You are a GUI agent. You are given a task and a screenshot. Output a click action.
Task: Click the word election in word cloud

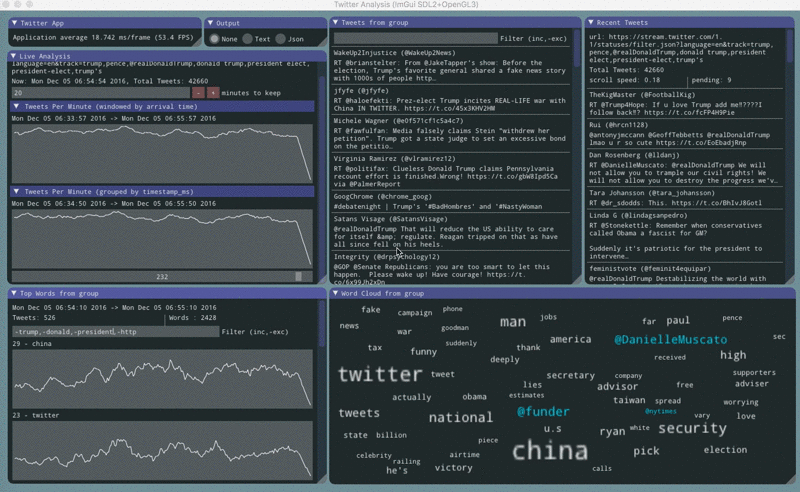pyautogui.click(x=725, y=450)
